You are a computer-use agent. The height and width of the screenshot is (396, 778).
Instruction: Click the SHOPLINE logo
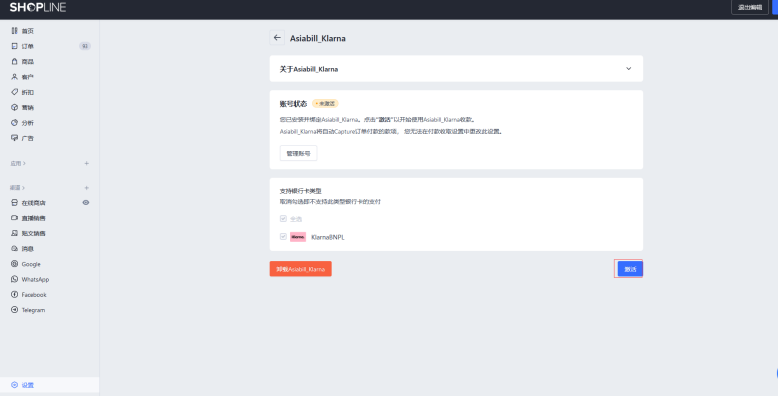coord(38,7)
